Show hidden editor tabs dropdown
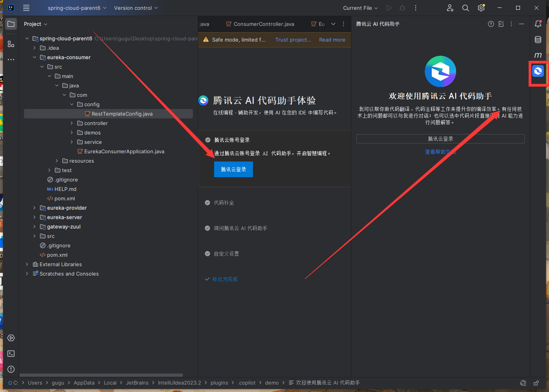Viewport: 549px width, 392px height. (x=333, y=24)
